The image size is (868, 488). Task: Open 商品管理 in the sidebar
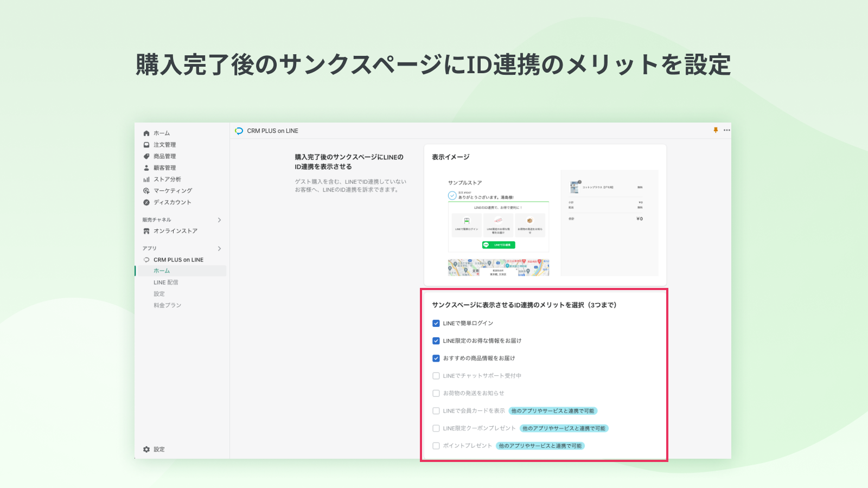(165, 156)
